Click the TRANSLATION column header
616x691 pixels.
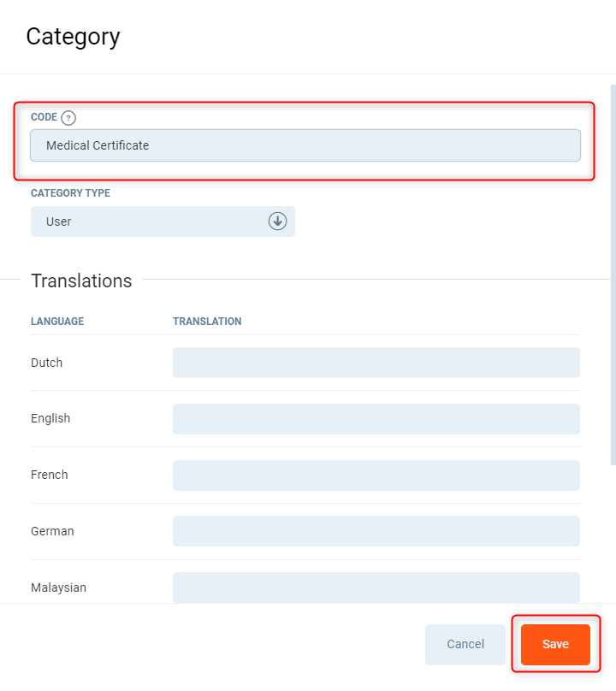click(207, 322)
